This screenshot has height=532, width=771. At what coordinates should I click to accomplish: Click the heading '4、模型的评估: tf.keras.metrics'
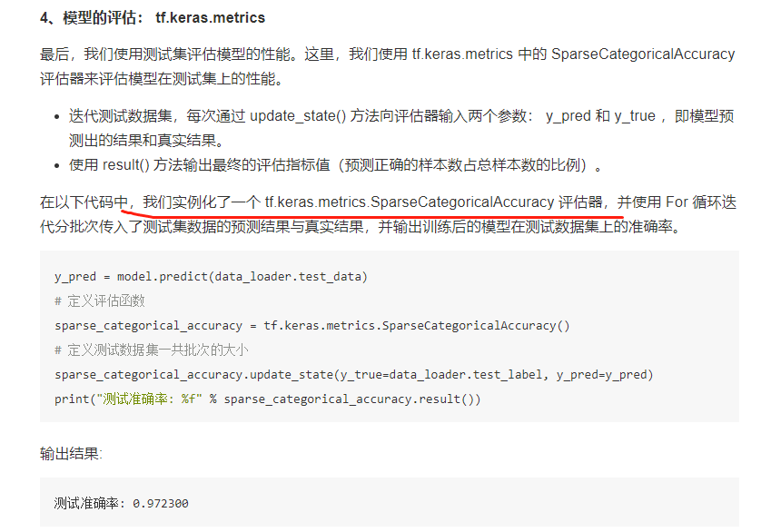tap(153, 17)
